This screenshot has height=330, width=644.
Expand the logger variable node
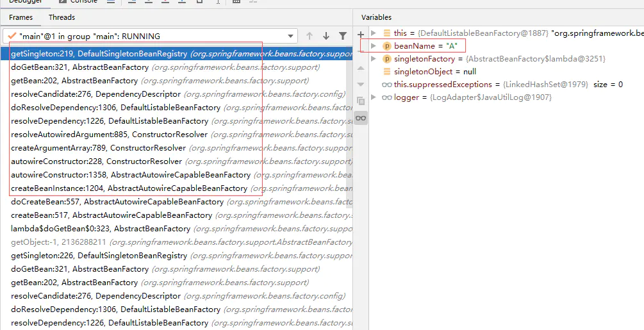pos(374,97)
